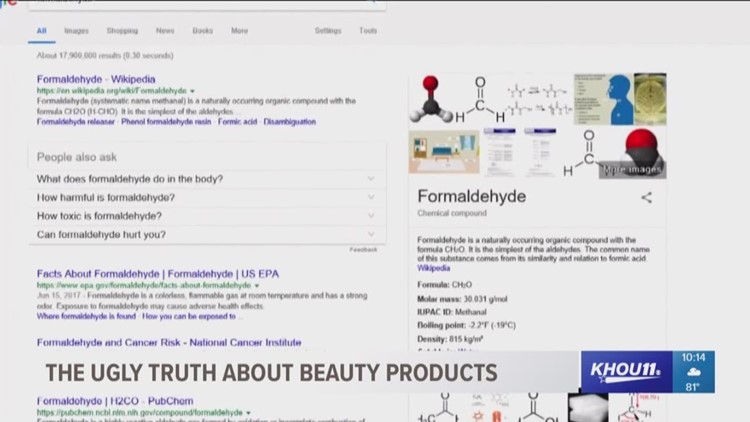Open dropdown arrow next to PubChem URL
The width and height of the screenshot is (750, 422).
coord(248,412)
